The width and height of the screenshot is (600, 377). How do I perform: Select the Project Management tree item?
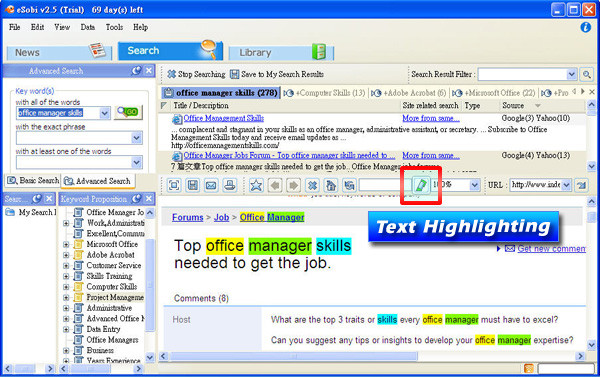[x=115, y=297]
